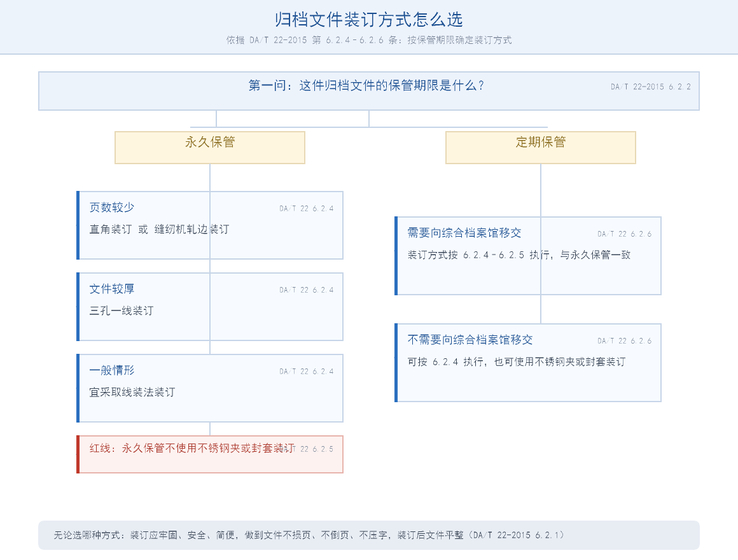Click the heading 不需要向综合档案馆移交
The width and height of the screenshot is (738, 560).
pyautogui.click(x=470, y=340)
